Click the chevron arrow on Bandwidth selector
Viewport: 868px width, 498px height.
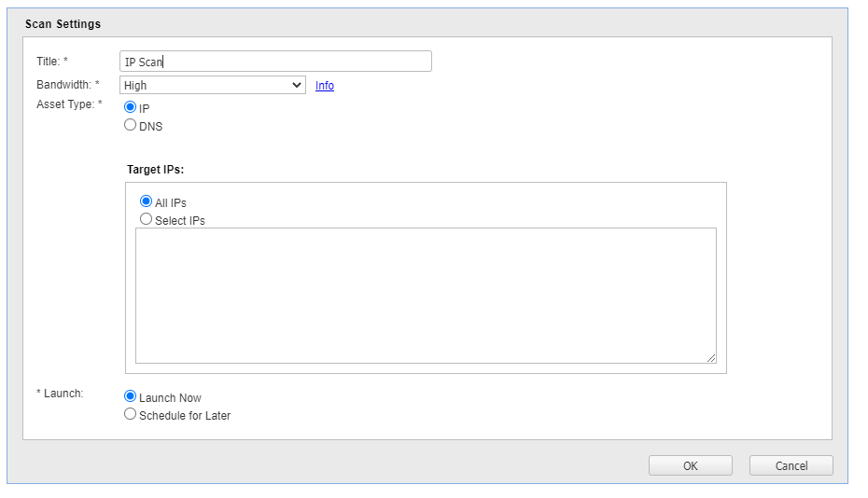pos(297,85)
